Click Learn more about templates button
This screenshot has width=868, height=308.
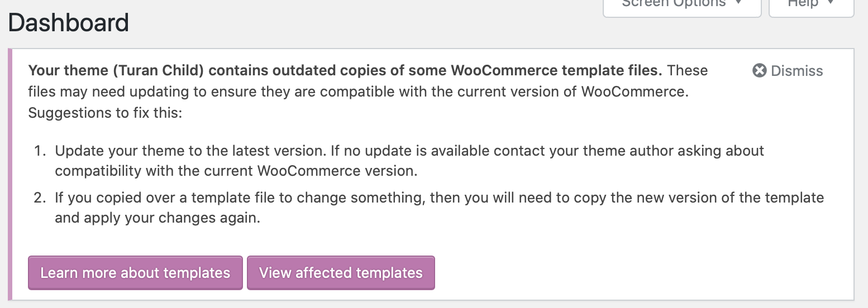click(135, 273)
